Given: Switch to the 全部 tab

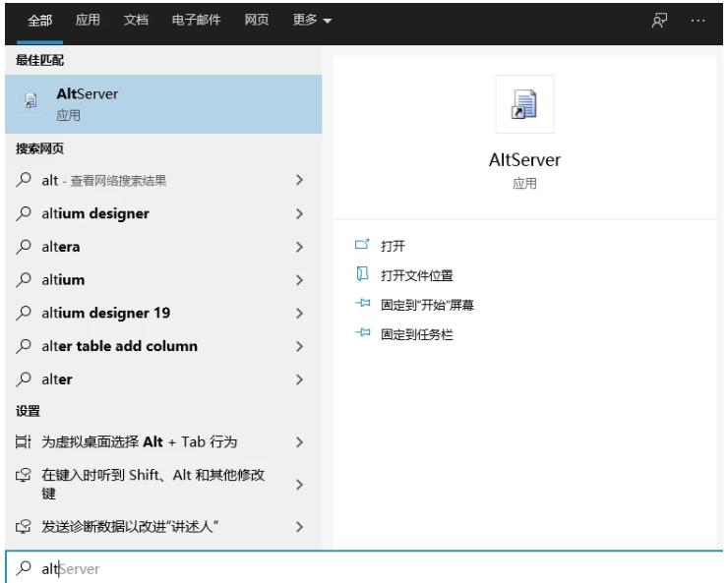Looking at the screenshot, I should (x=39, y=21).
